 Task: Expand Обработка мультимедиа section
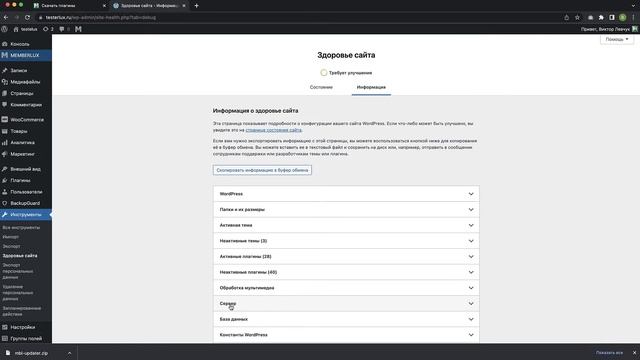point(346,288)
